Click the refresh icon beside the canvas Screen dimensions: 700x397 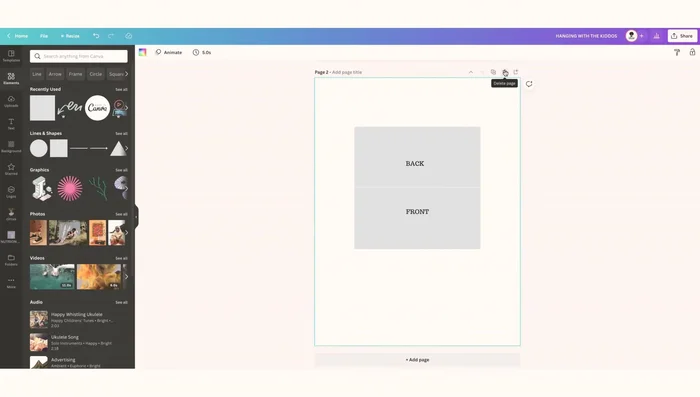point(529,84)
